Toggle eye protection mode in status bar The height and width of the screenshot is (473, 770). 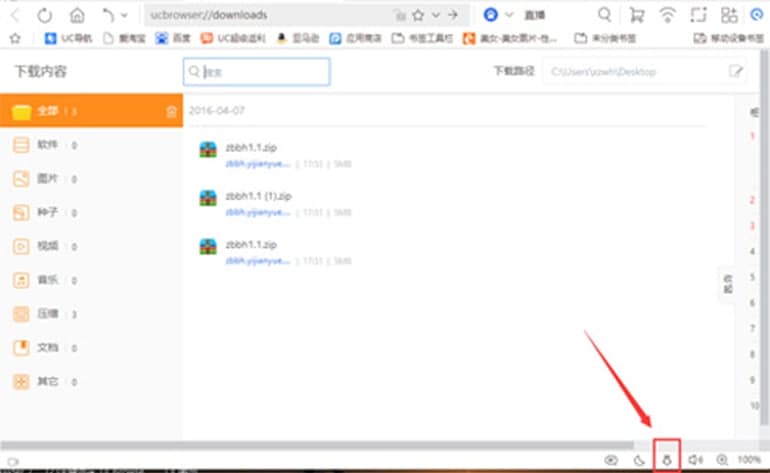tap(611, 460)
